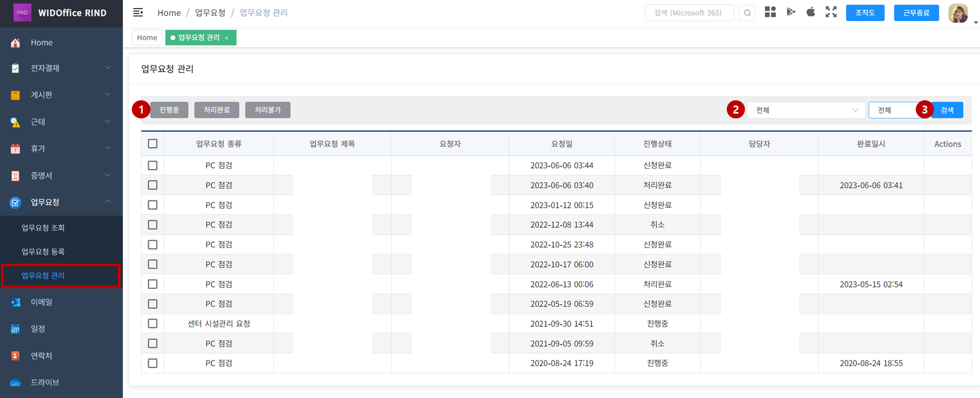This screenshot has width=980, height=398.
Task: Select checkbox for 2023-06-06 03:44 request
Action: click(153, 166)
